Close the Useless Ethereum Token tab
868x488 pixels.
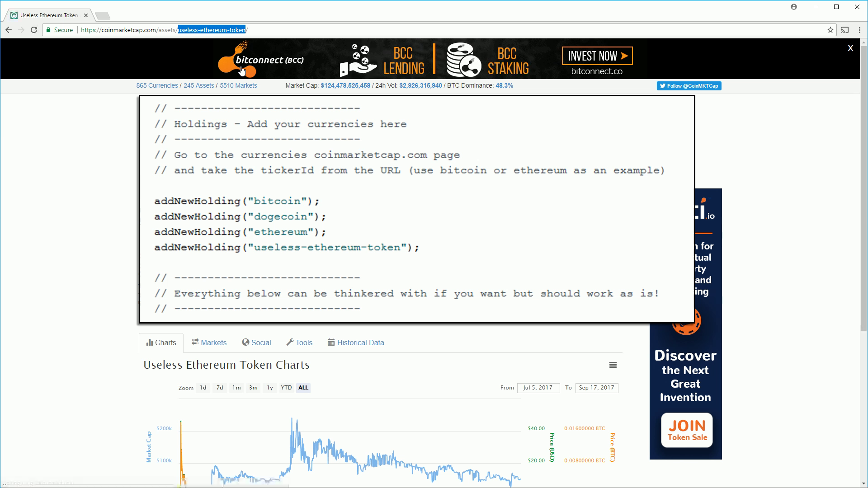pyautogui.click(x=86, y=15)
